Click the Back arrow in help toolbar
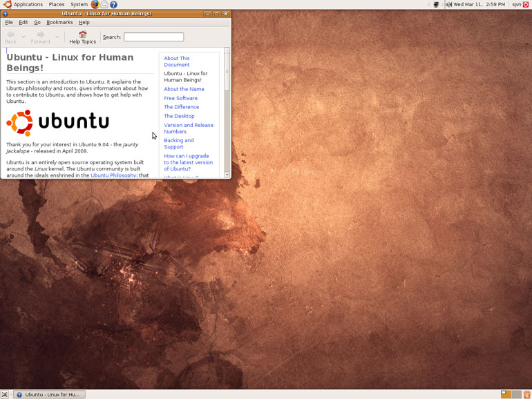 [x=10, y=35]
